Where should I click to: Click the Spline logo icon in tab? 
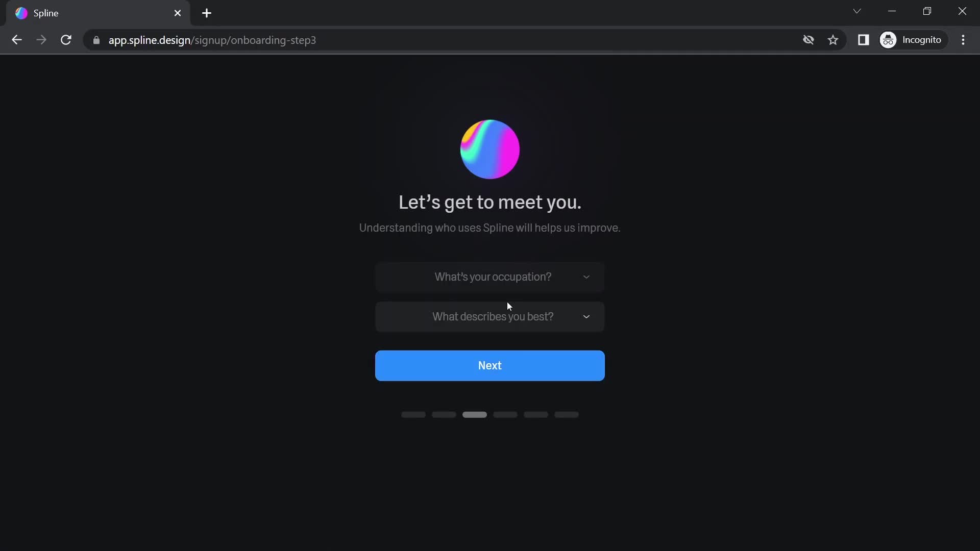20,13
